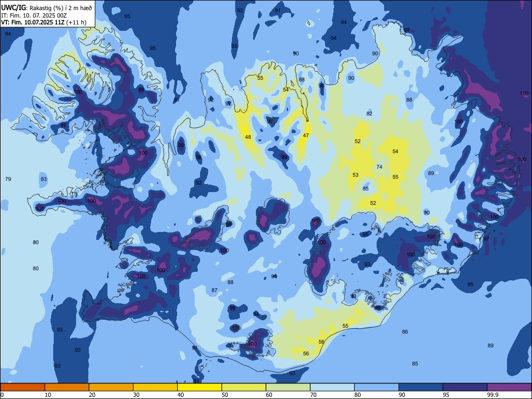Click the 86 value over the sea

(405, 332)
